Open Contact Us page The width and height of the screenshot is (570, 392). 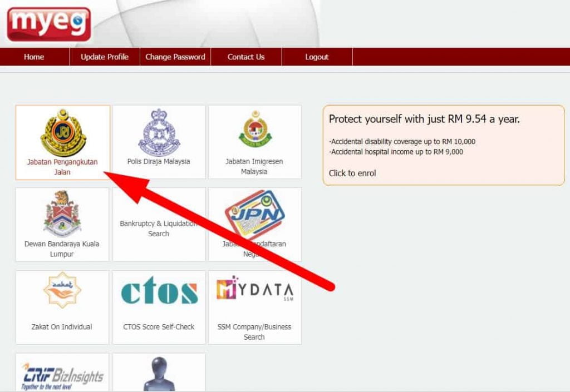click(x=246, y=57)
